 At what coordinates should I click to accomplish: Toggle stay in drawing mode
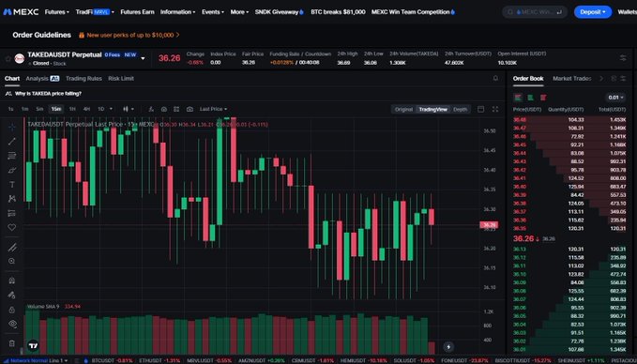12,295
